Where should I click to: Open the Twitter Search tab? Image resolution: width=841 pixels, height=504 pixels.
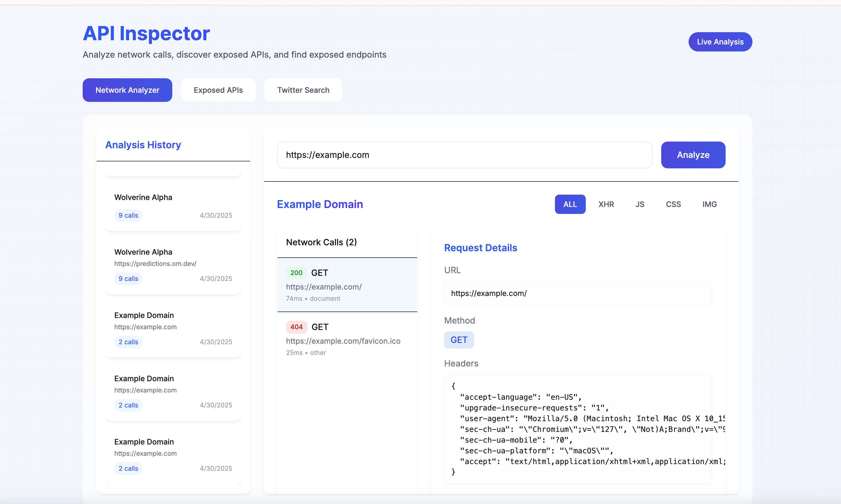coord(303,90)
